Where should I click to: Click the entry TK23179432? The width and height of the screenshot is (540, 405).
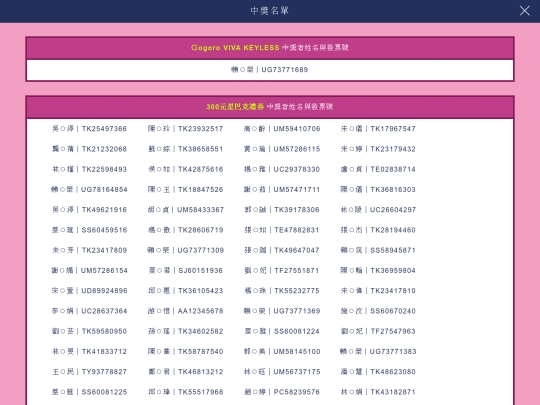pos(378,149)
